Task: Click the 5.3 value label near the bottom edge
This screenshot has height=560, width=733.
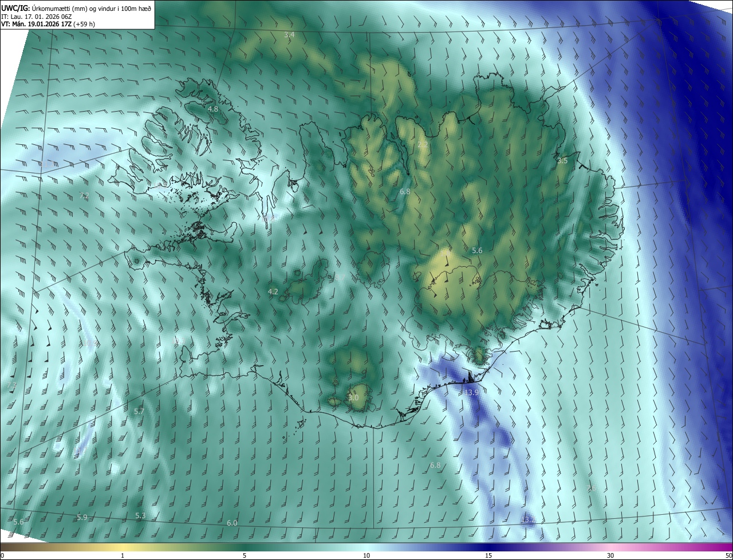Action: [x=140, y=515]
